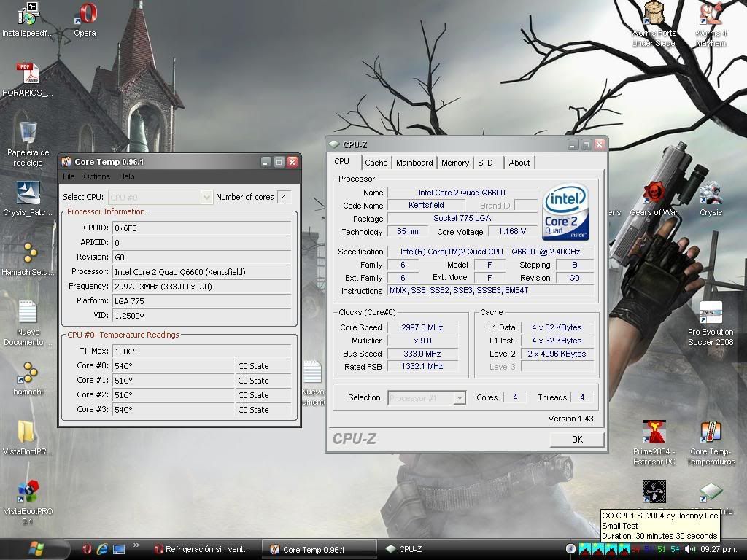Click the Rated FSB value 1332.1 MHz
The width and height of the screenshot is (747, 560).
tap(422, 367)
